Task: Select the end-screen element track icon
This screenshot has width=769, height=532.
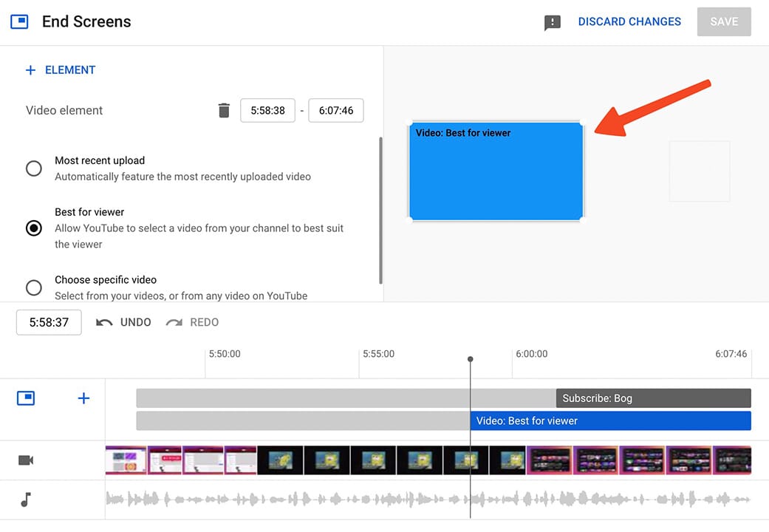Action: pyautogui.click(x=25, y=398)
